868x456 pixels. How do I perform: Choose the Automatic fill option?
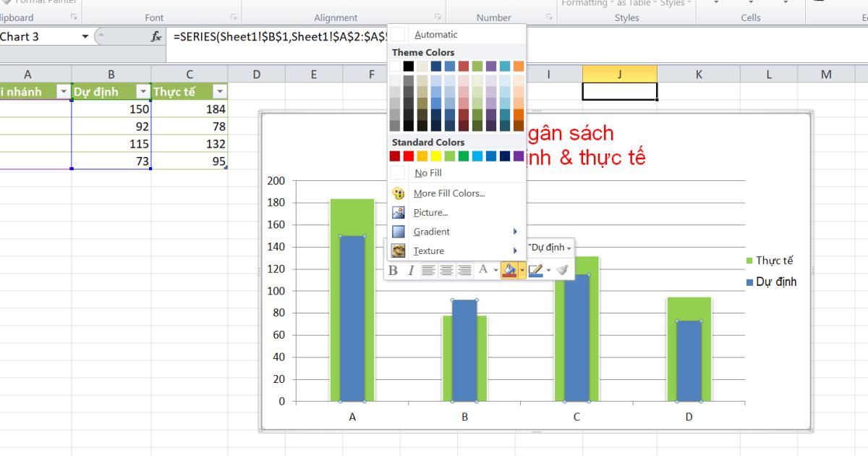(x=456, y=34)
